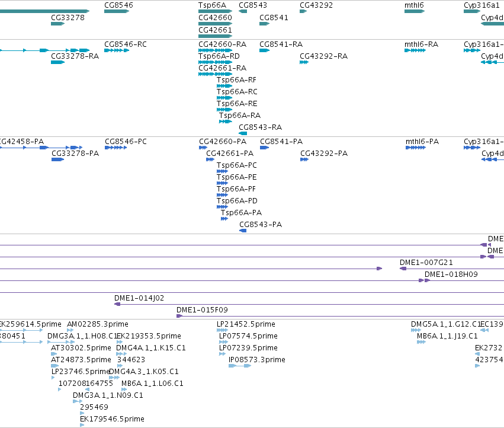Select transcript Tsp66A-RC
This screenshot has width=504, height=428.
tap(237, 92)
